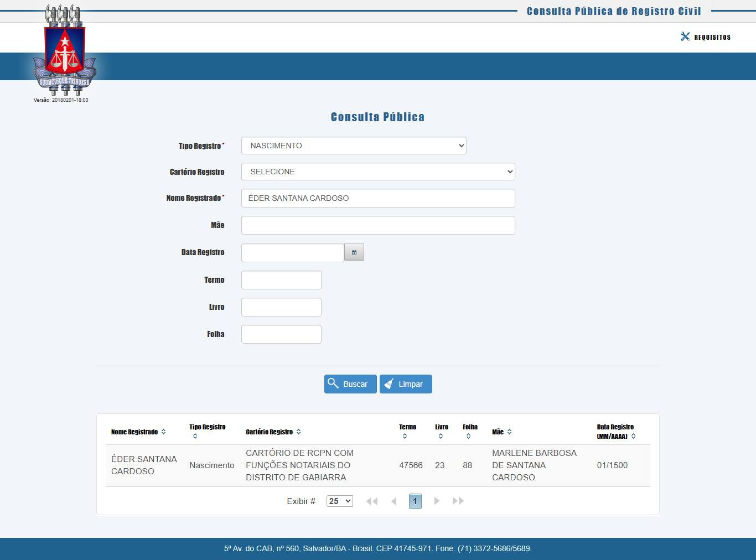Image resolution: width=756 pixels, height=560 pixels.
Task: Sort results by Mãe column arrows
Action: [x=509, y=432]
